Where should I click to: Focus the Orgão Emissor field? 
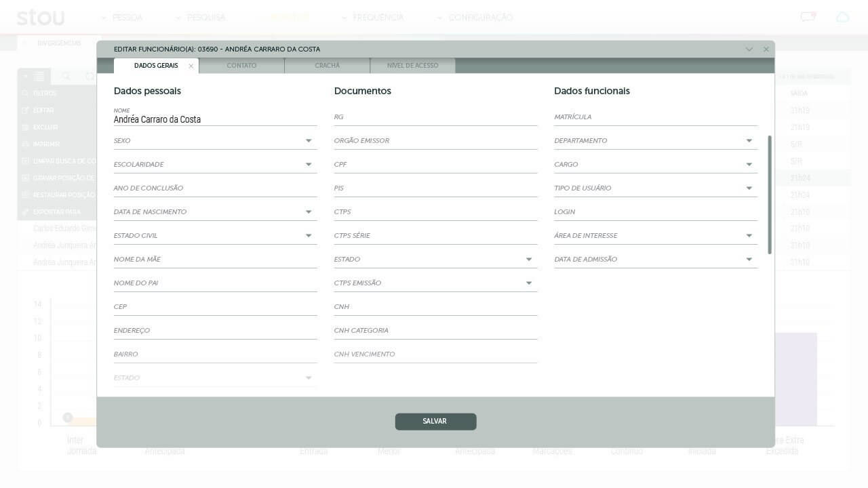pos(435,141)
